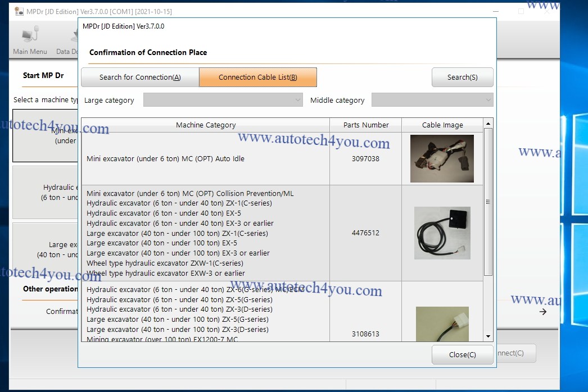Open cable image for part 4476512
This screenshot has width=588, height=392.
[x=442, y=233]
